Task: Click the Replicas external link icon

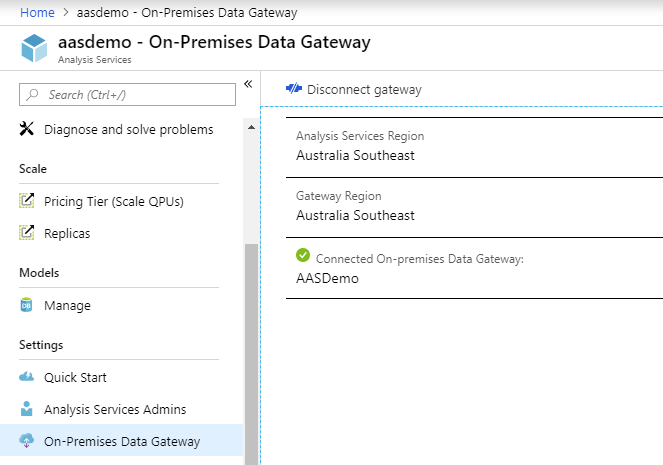Action: click(x=27, y=233)
